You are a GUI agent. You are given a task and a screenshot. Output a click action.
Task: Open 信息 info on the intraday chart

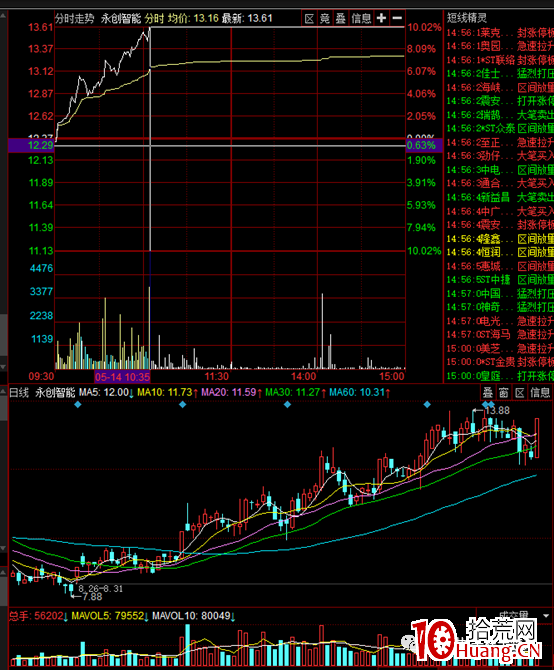tap(361, 18)
